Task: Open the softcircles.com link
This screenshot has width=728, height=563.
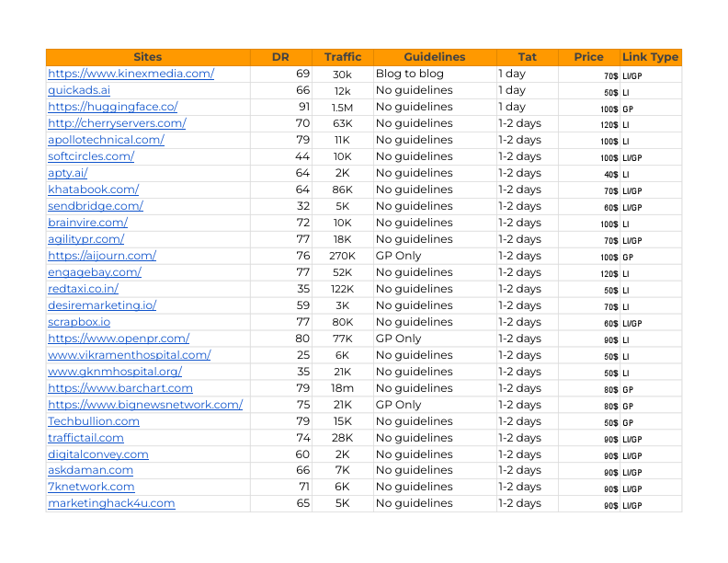Action: click(91, 156)
